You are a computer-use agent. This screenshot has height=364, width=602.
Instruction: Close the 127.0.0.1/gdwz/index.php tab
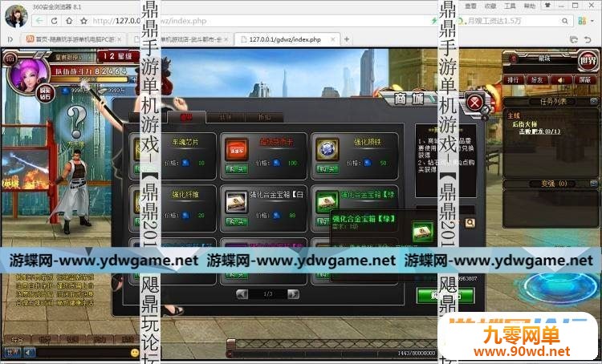point(333,39)
